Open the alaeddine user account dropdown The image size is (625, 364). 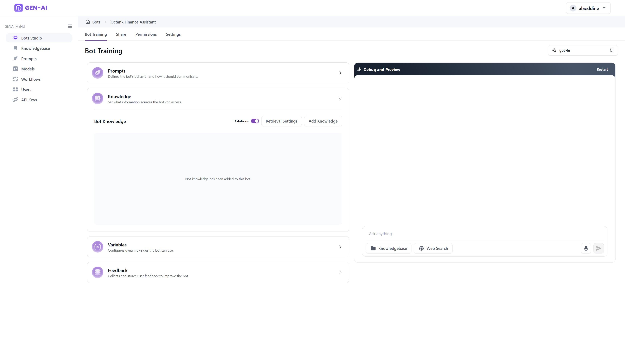(x=588, y=8)
